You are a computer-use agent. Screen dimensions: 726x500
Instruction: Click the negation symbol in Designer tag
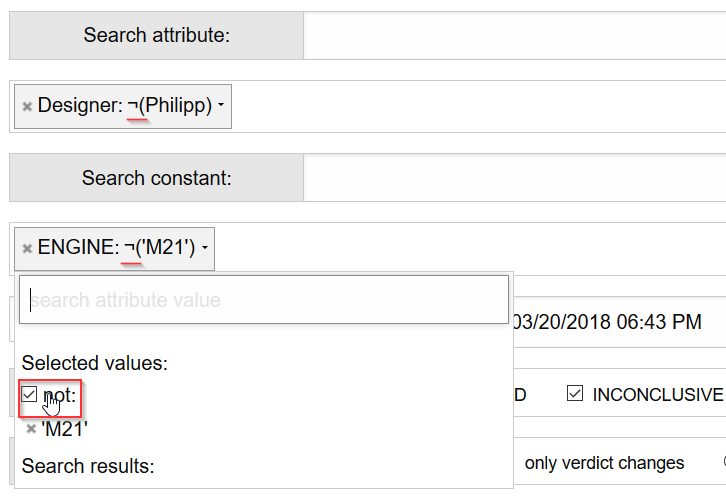tap(132, 105)
